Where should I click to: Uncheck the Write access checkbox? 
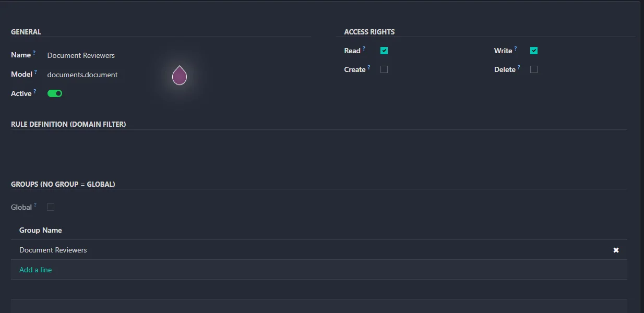tap(534, 51)
